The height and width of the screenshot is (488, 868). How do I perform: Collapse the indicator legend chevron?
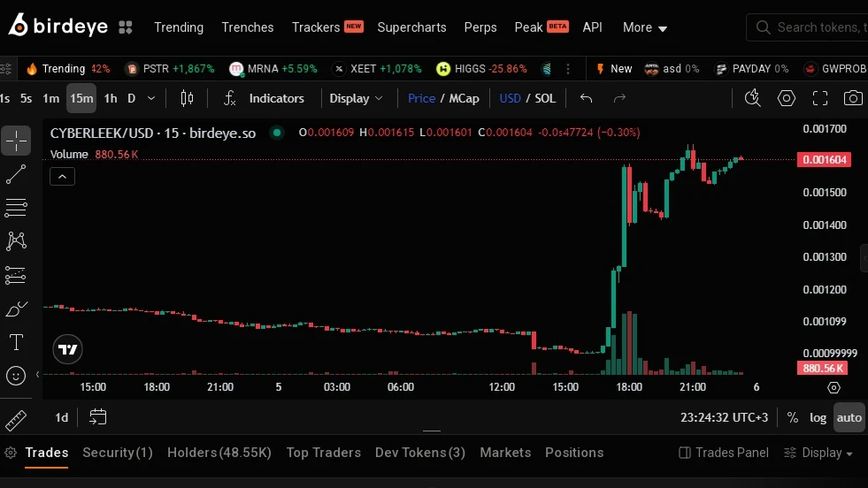pos(63,177)
